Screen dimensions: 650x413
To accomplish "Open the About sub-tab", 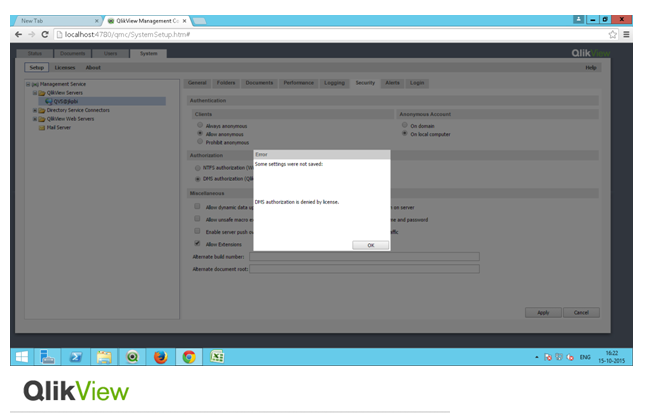I will click(93, 68).
